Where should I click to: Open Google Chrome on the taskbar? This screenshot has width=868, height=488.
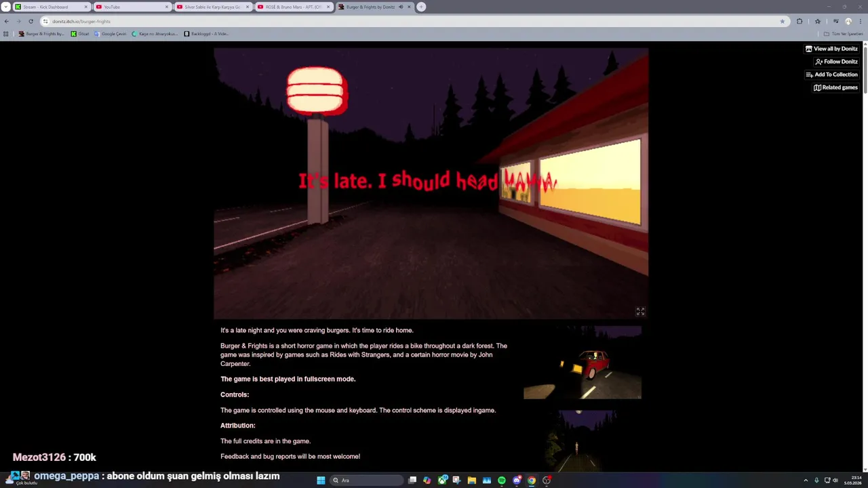[532, 481]
